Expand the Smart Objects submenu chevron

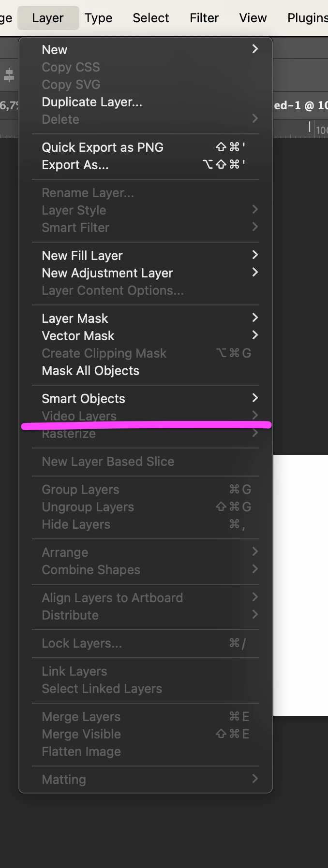(255, 398)
